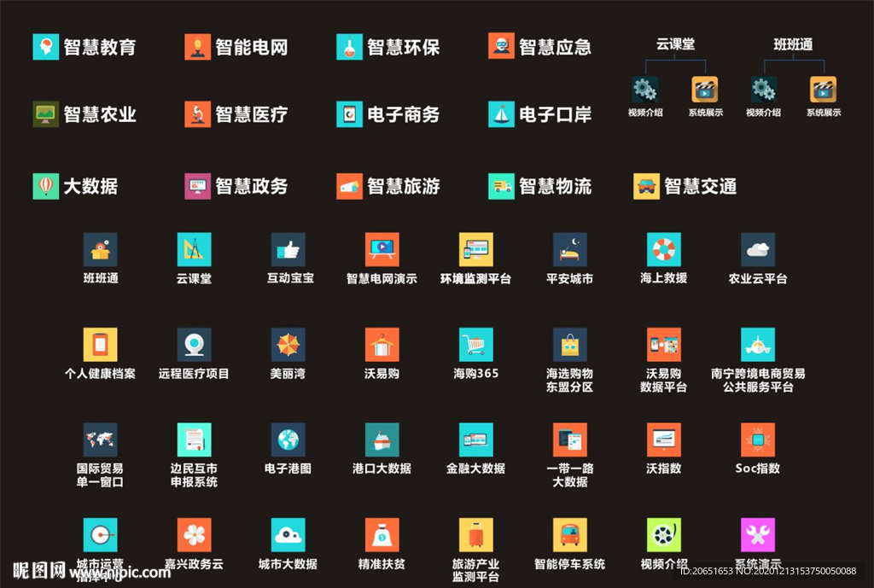Viewport: 874px width, 588px height.
Task: Open the 视频介绍 gear icon under 云课堂
Action: (645, 87)
